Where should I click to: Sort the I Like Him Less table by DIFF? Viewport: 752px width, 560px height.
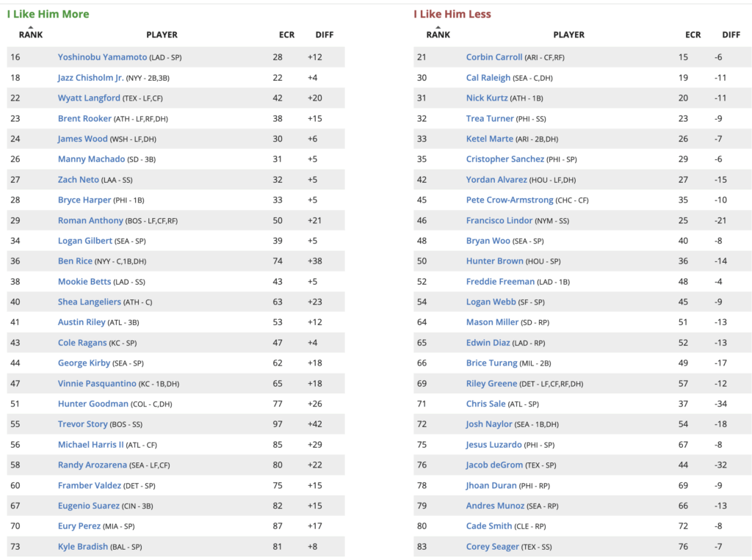click(x=731, y=34)
